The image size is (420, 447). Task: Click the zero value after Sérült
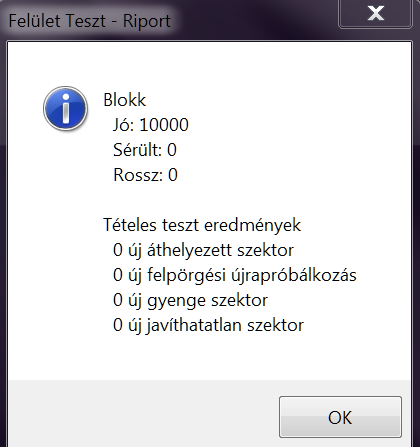(x=172, y=150)
